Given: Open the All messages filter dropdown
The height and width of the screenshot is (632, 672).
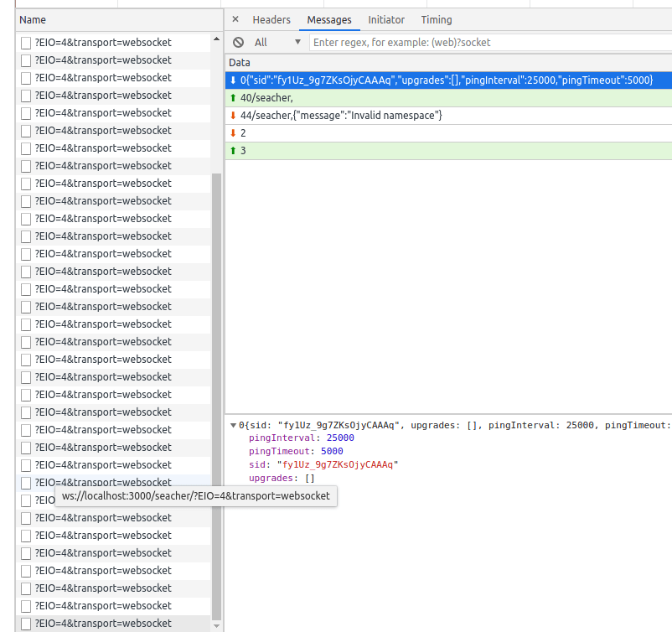Looking at the screenshot, I should click(x=277, y=42).
